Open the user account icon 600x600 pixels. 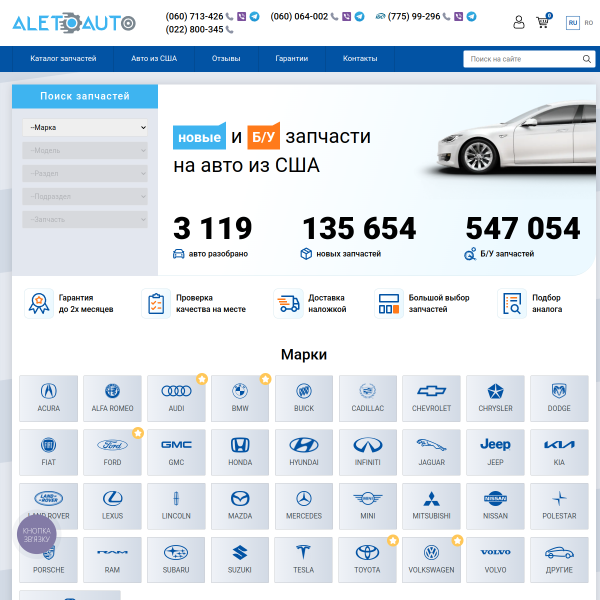[x=518, y=22]
